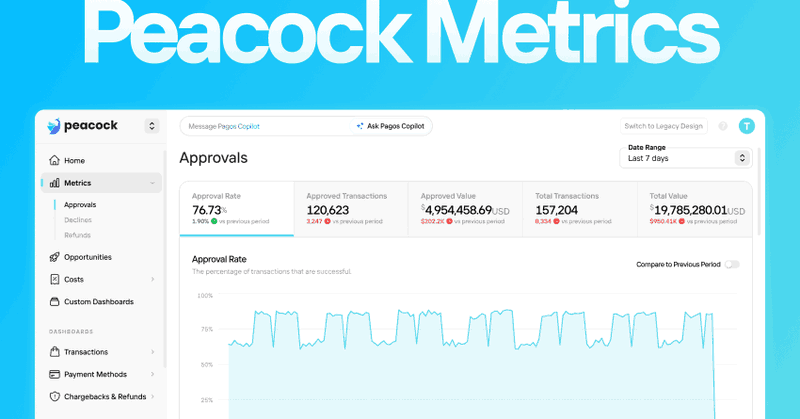Click the 100% y-axis label
800x419 pixels.
click(x=205, y=295)
